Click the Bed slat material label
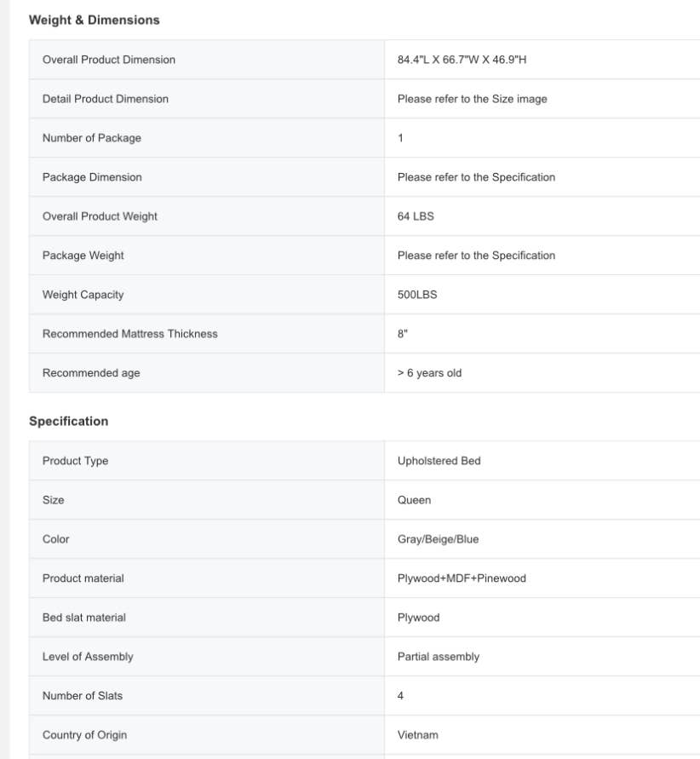The height and width of the screenshot is (759, 700). pyautogui.click(x=84, y=618)
